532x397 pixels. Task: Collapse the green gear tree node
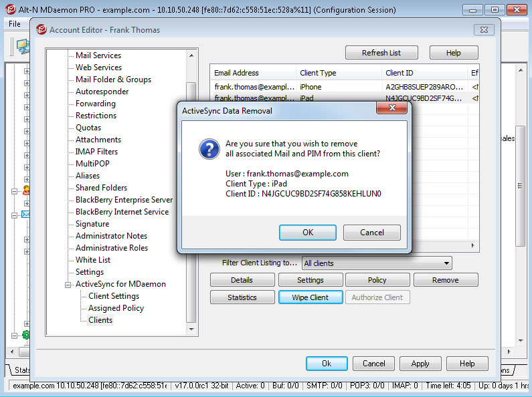pos(14,336)
